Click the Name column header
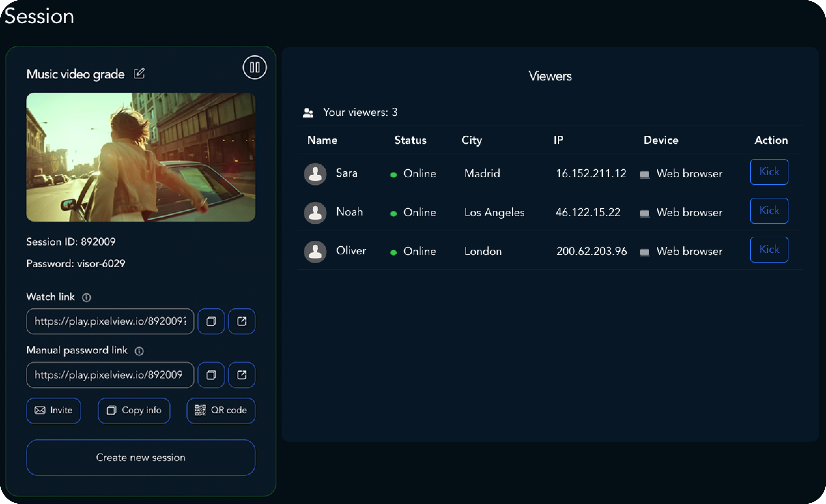The image size is (826, 504). pyautogui.click(x=322, y=140)
